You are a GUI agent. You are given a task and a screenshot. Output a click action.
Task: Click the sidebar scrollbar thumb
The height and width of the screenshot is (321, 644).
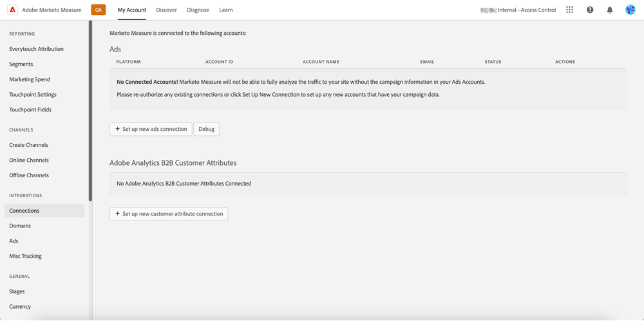(90, 111)
